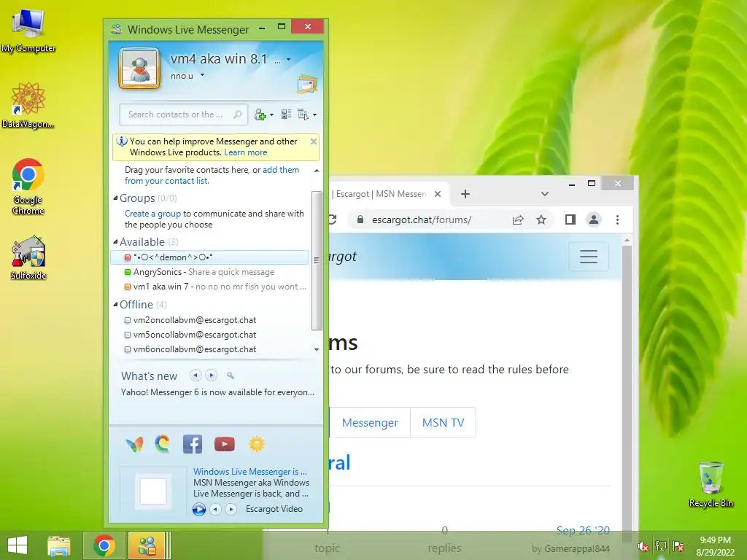Open the Escargot site hamburger menu
The image size is (747, 560).
click(589, 257)
